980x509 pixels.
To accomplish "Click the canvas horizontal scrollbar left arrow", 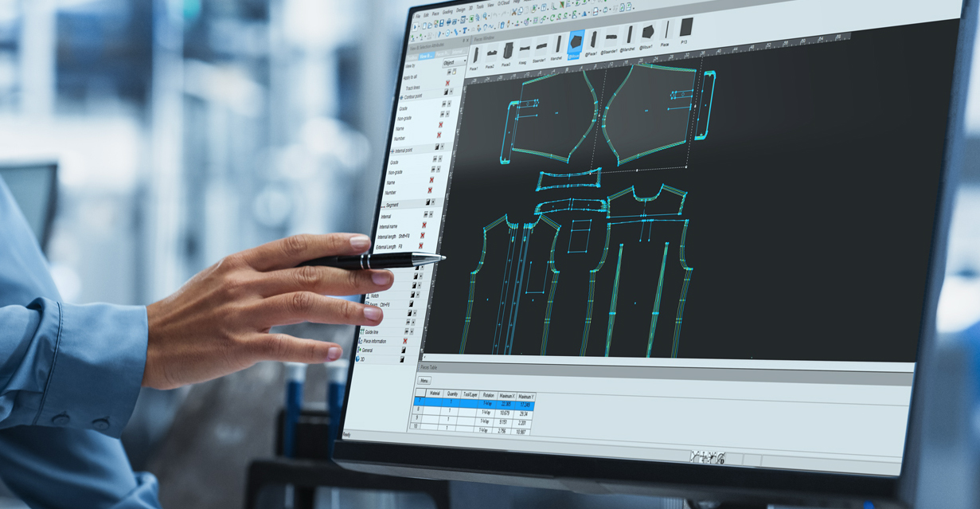I will click(x=424, y=357).
